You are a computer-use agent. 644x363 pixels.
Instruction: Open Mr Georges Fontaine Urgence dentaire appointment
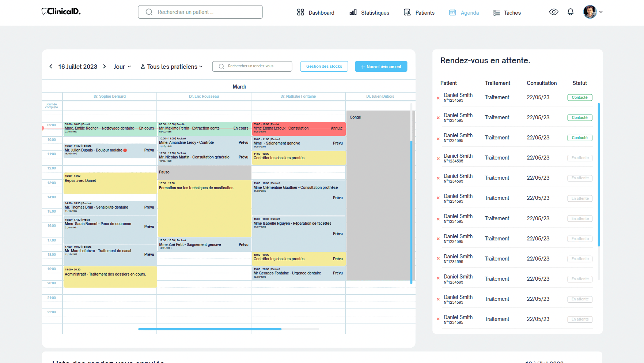299,273
